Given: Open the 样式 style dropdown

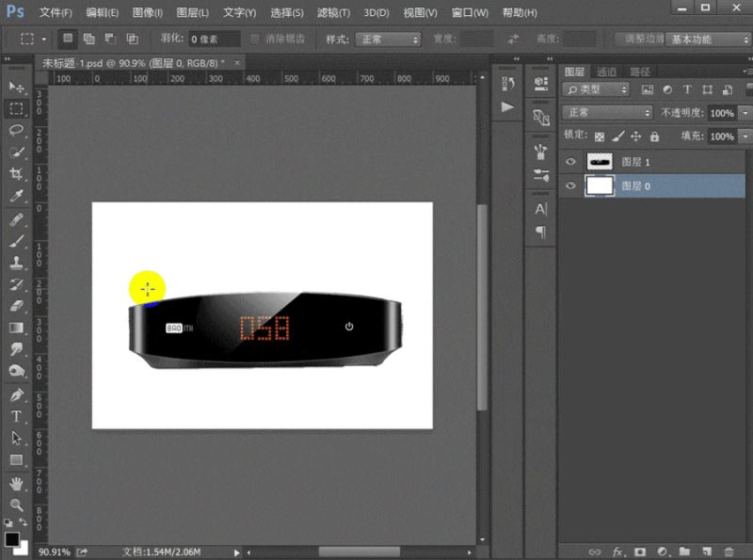Looking at the screenshot, I should tap(386, 40).
